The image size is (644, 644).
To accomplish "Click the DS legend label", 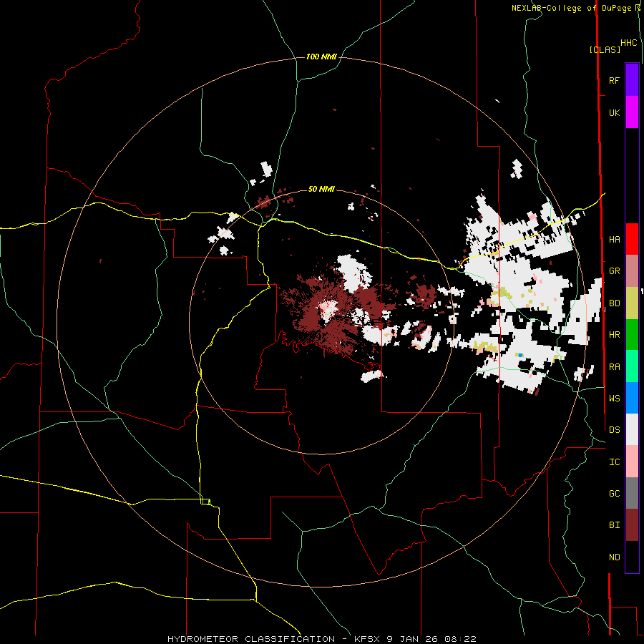I will 614,430.
